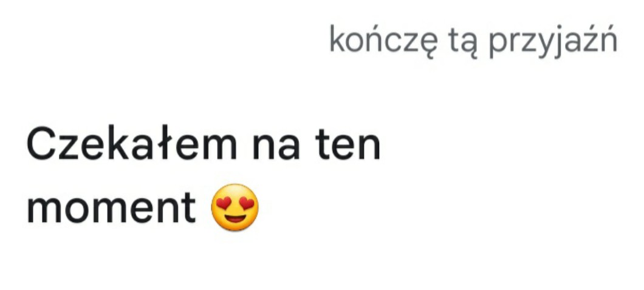Click the heart-eyes emoji

click(235, 207)
